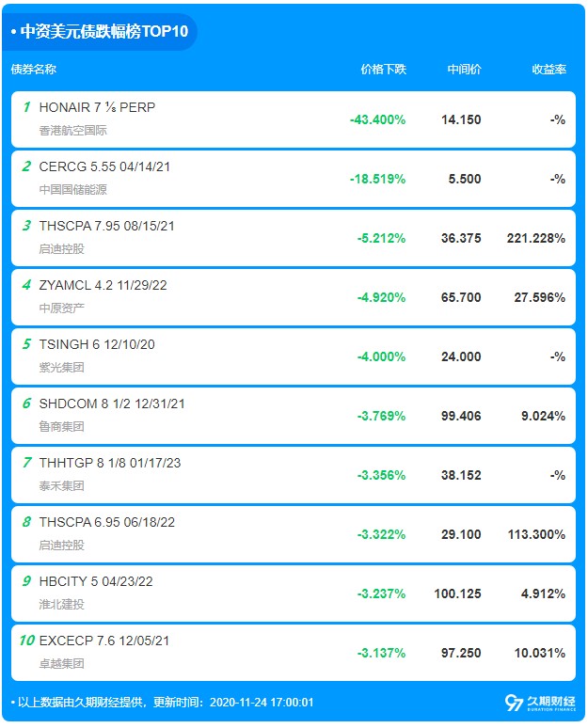588x728 pixels.
Task: Select the CERCG 5.55 04/14/21 bond
Action: 104,166
